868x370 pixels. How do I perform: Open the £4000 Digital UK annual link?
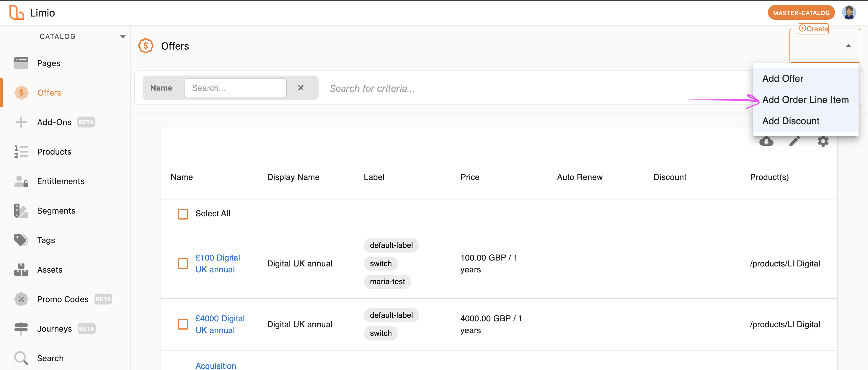(x=220, y=324)
